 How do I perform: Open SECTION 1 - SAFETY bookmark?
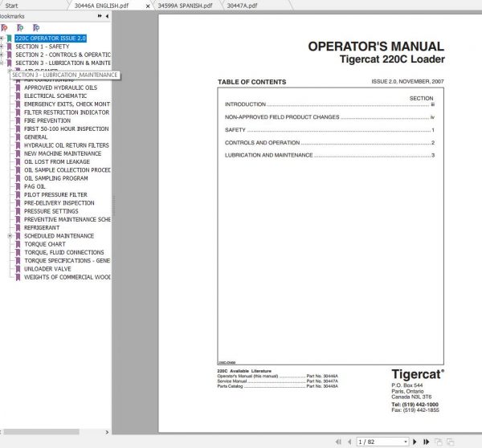(43, 47)
